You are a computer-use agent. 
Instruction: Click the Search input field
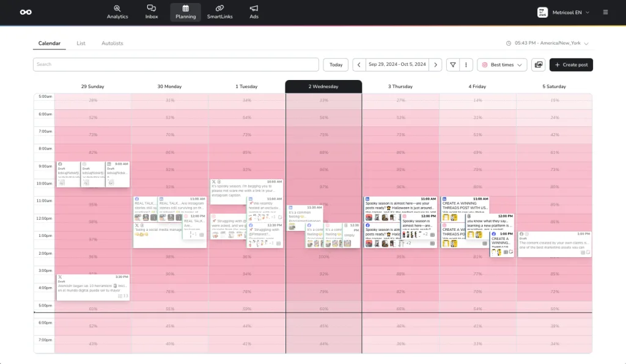(176, 65)
